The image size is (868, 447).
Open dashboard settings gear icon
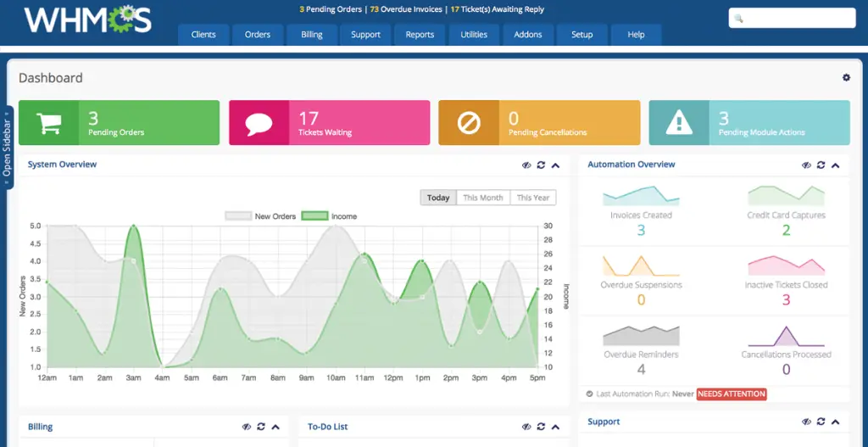click(x=846, y=78)
